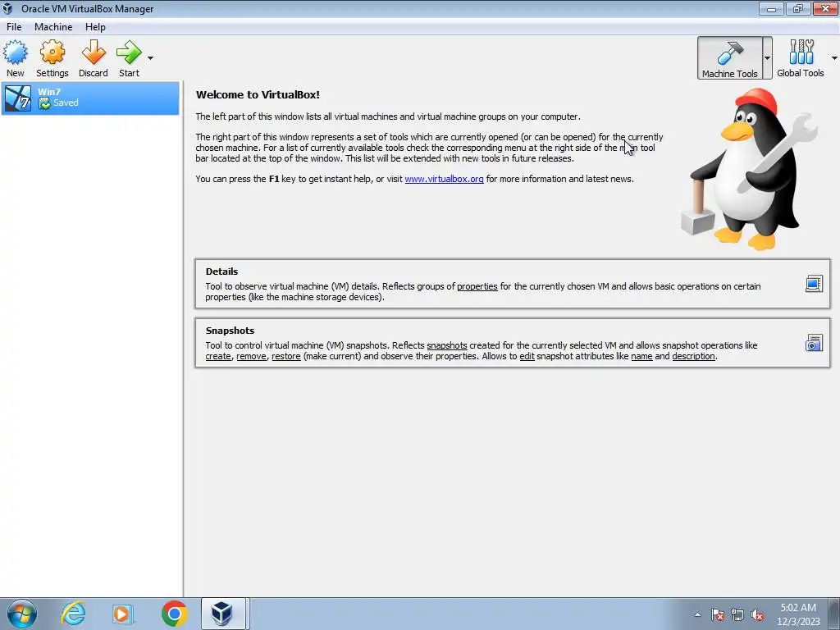This screenshot has height=630, width=840.
Task: Click the Machine Tools hammer button
Action: pos(729,58)
